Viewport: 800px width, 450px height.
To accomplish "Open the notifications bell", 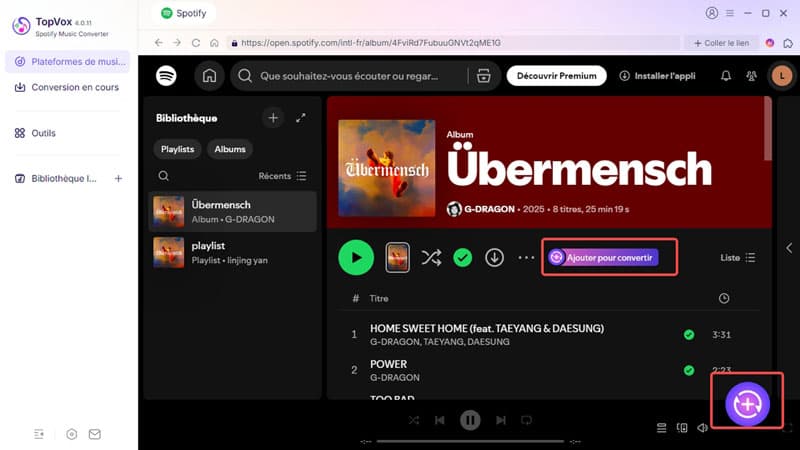I will coord(726,76).
